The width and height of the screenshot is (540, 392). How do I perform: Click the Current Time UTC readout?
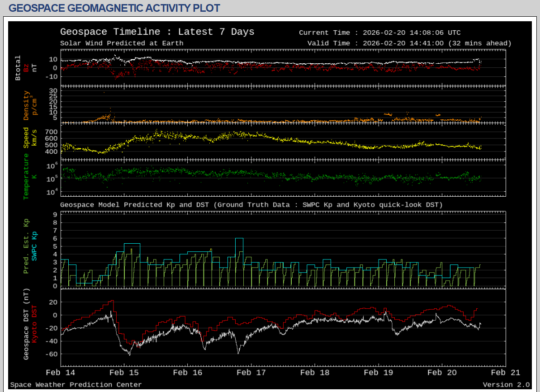click(379, 33)
